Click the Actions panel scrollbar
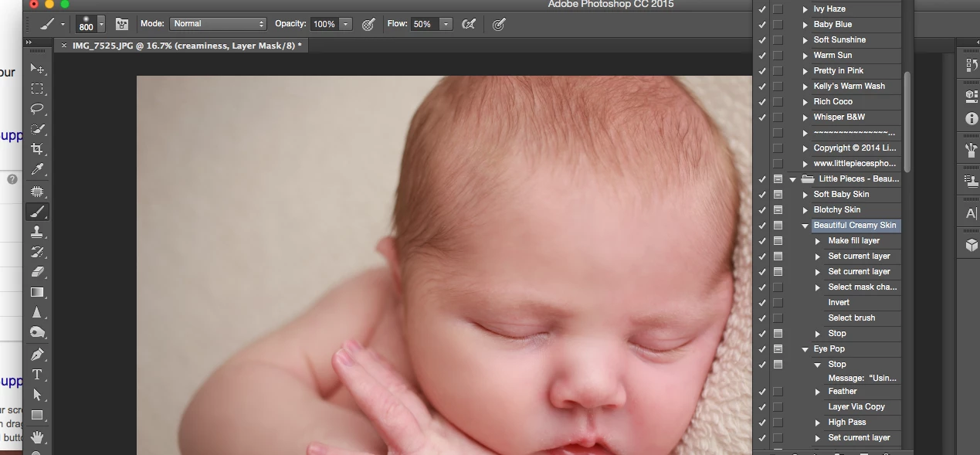980x455 pixels. click(907, 122)
